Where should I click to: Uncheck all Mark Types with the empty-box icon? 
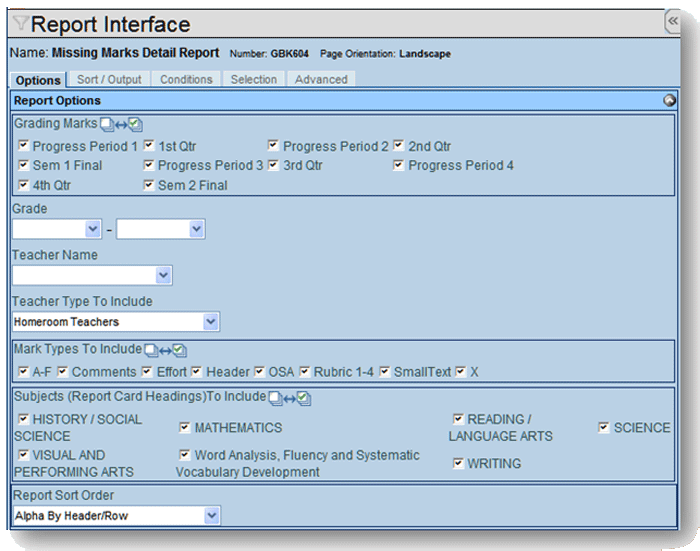click(x=151, y=351)
